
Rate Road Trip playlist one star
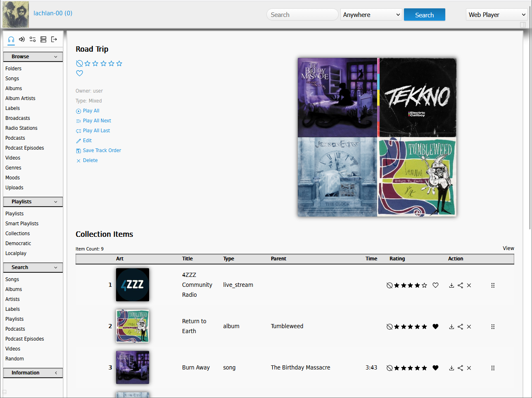(88, 63)
